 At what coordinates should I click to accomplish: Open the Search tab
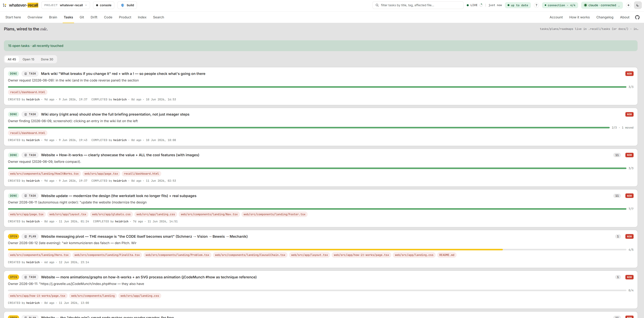(x=159, y=17)
